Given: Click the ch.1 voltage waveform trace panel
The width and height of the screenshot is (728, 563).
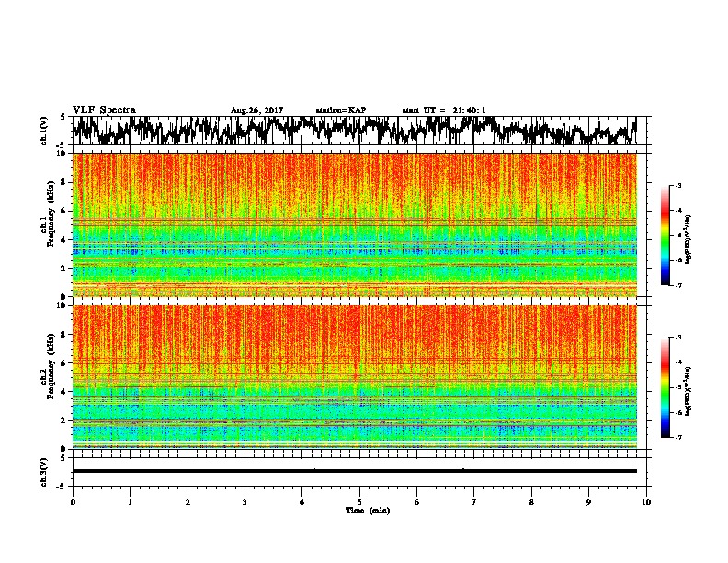Looking at the screenshot, I should click(x=359, y=131).
